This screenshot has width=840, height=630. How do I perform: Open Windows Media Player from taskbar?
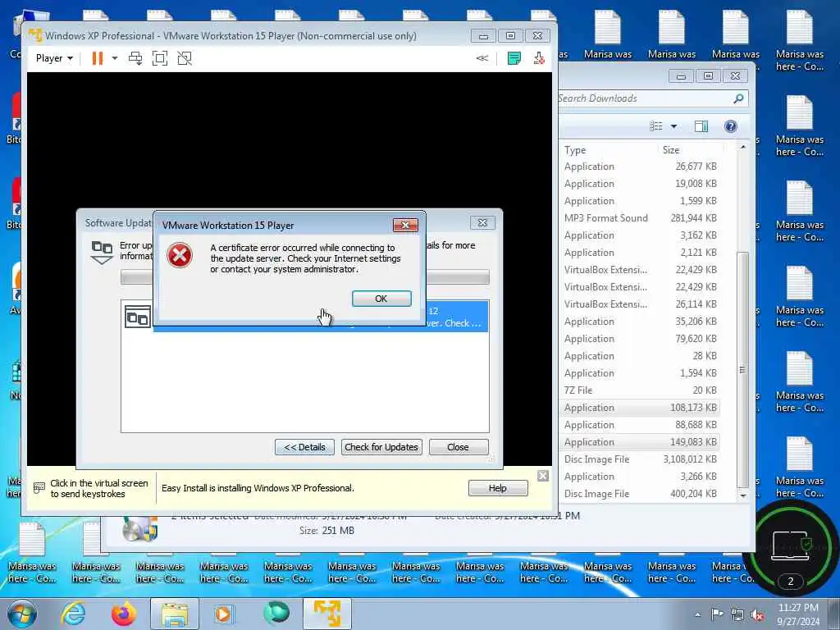tap(223, 614)
